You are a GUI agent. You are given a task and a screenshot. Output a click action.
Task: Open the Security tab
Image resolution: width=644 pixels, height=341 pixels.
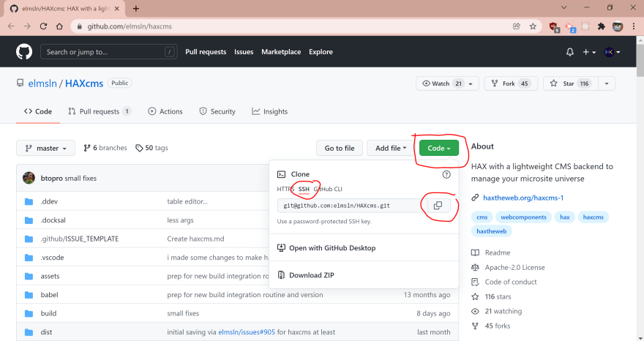point(217,111)
